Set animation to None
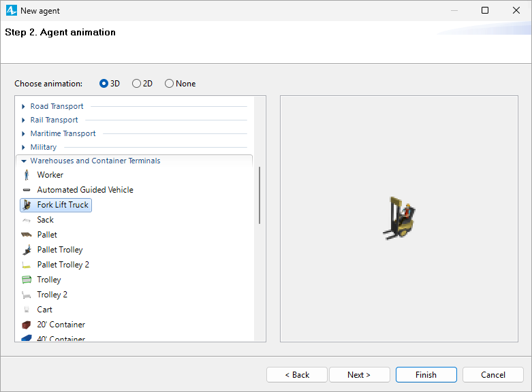Screen dimensions: 532x392 [170, 84]
